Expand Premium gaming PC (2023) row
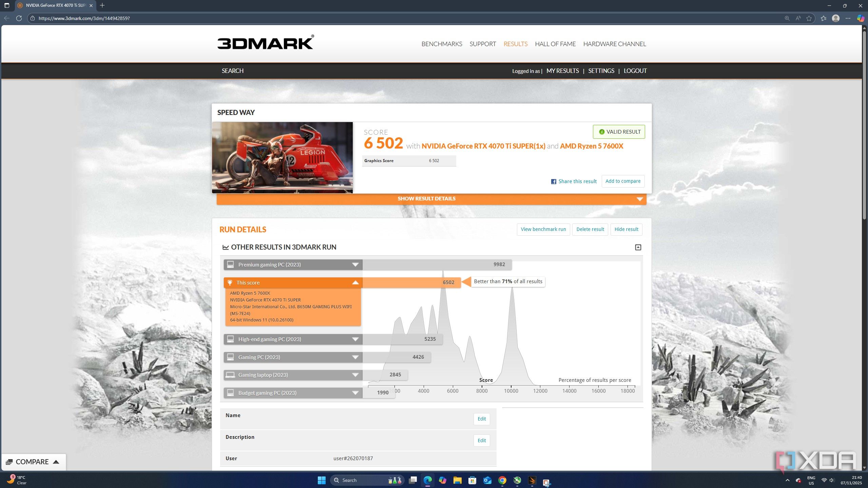Viewport: 868px width, 488px height. (x=293, y=265)
